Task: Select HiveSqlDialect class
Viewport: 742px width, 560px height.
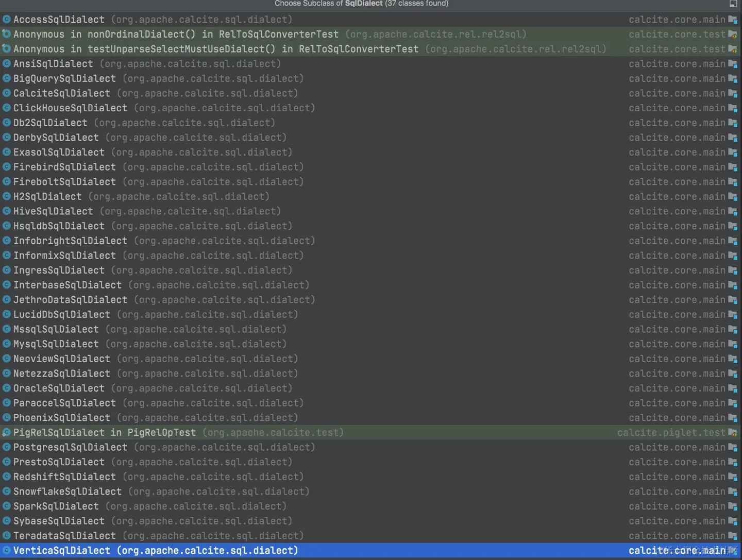Action: [x=370, y=211]
